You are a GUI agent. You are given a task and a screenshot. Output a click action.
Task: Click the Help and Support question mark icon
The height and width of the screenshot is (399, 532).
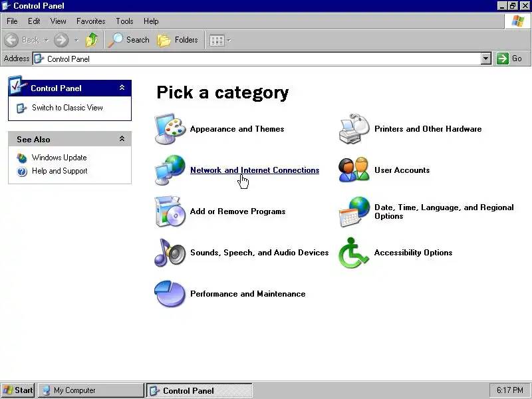pyautogui.click(x=22, y=172)
